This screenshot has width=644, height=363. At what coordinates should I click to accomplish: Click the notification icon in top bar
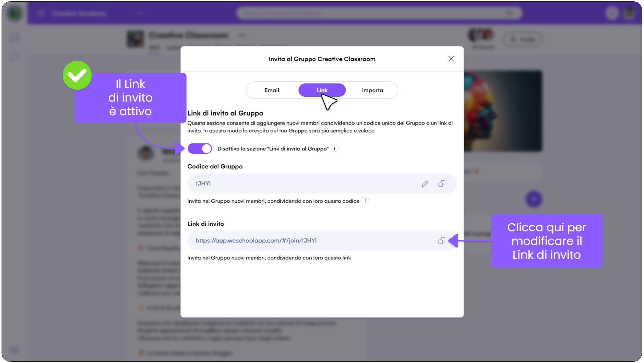[x=612, y=13]
